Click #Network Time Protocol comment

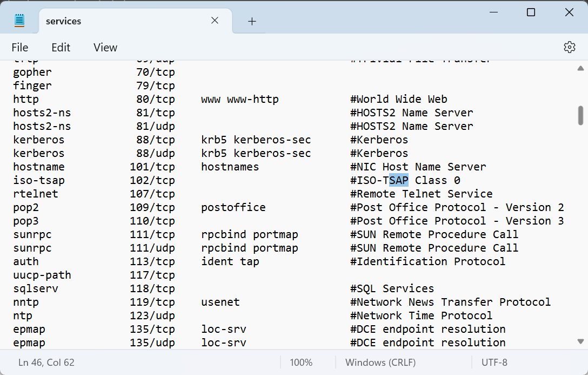[x=422, y=315]
